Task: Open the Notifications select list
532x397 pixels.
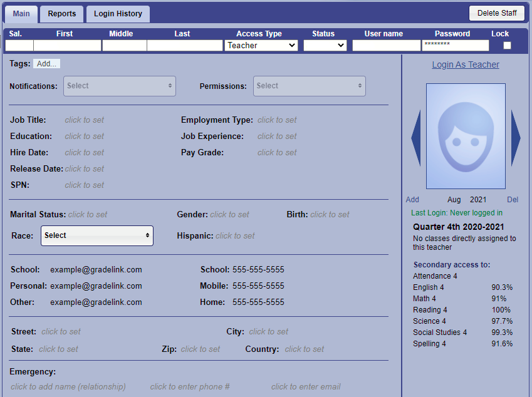Action: click(119, 86)
